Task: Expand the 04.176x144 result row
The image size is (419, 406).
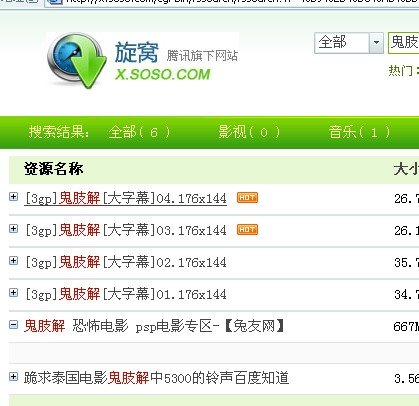Action: point(13,197)
